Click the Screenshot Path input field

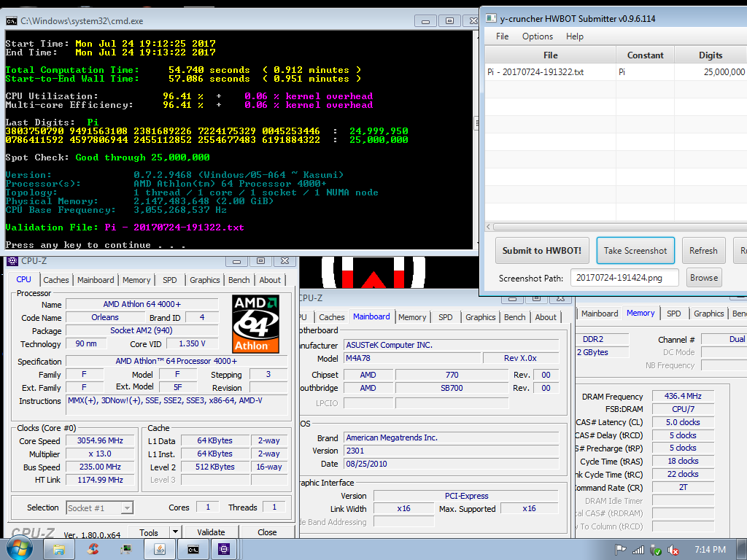[624, 278]
